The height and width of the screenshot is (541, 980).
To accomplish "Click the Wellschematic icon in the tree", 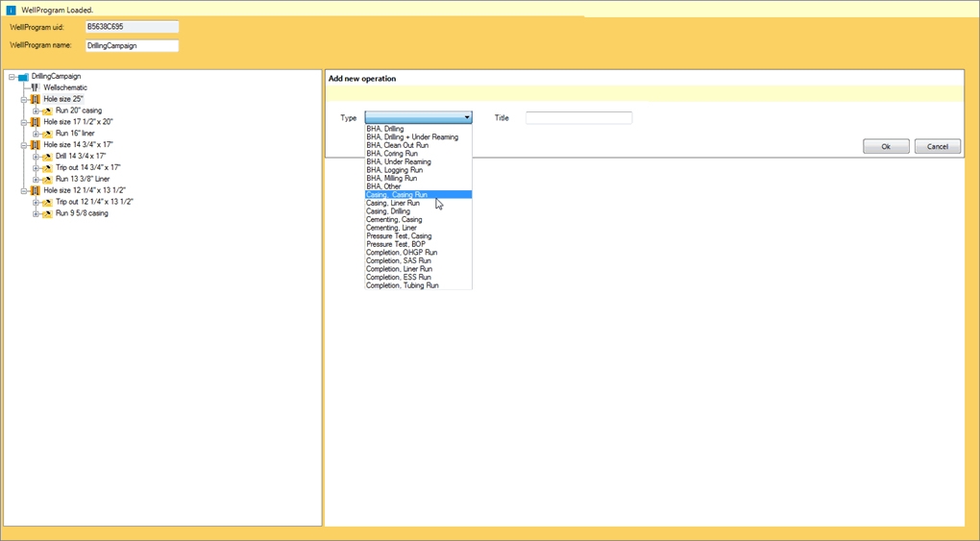I will point(35,88).
